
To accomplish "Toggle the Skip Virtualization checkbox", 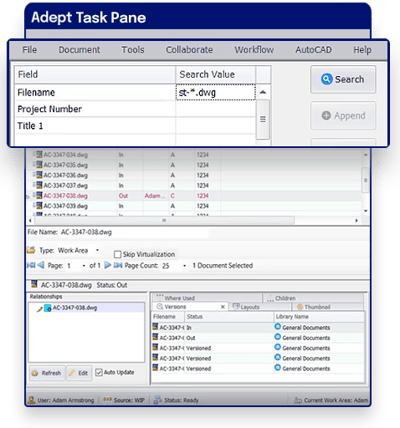I will coord(117,255).
